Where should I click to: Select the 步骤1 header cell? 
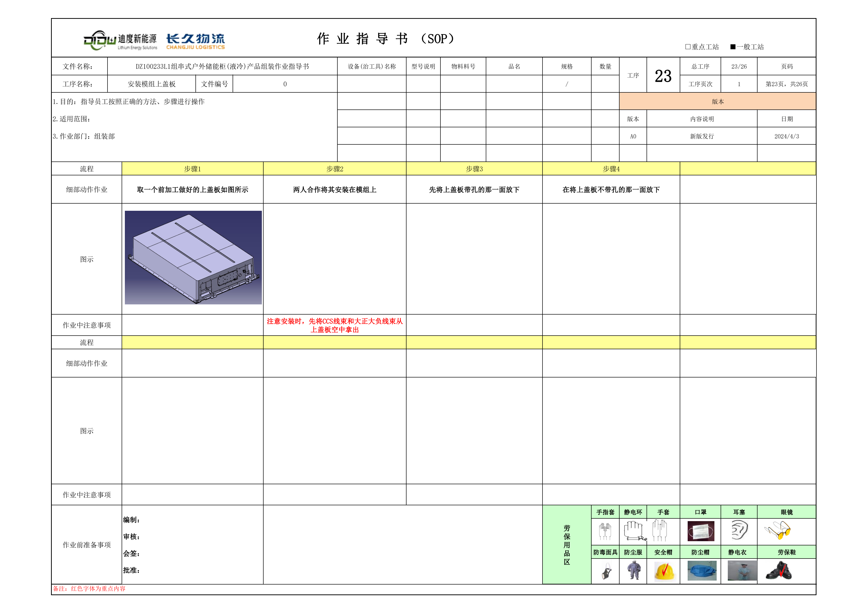(192, 169)
